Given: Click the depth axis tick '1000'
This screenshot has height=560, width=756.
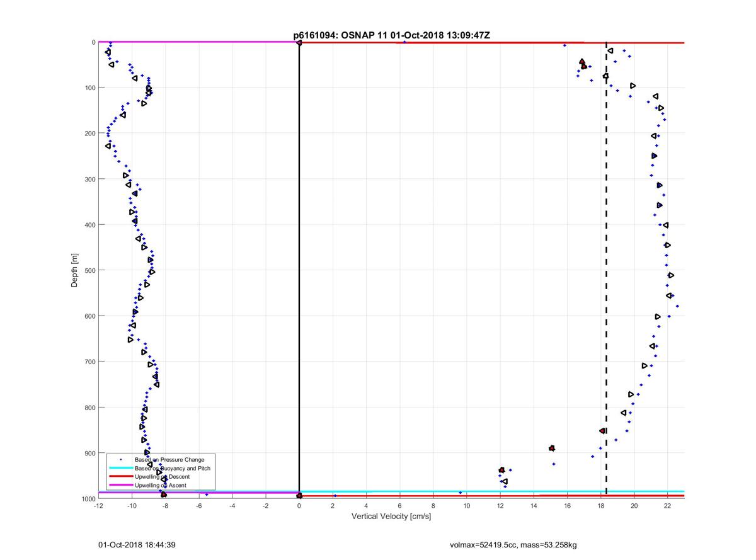Looking at the screenshot, I should pos(88,498).
